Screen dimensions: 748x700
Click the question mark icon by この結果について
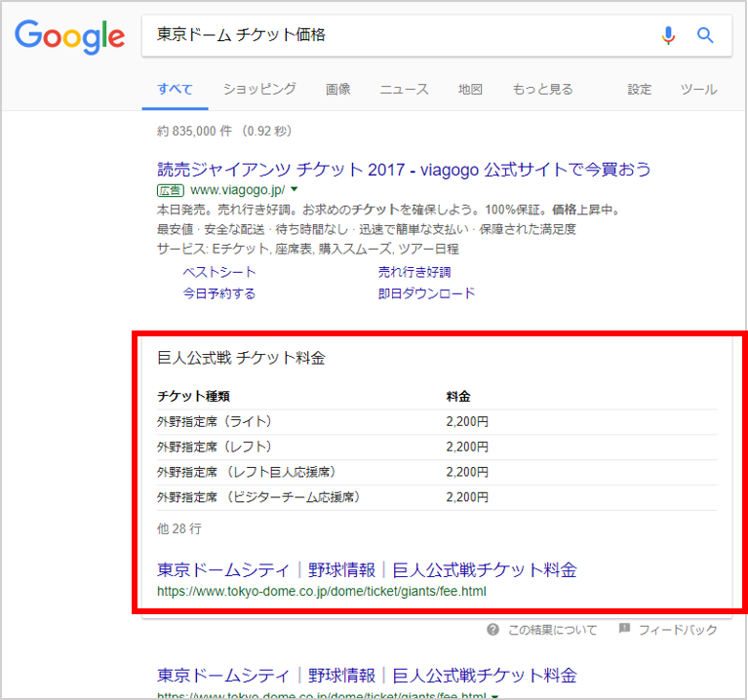point(492,630)
